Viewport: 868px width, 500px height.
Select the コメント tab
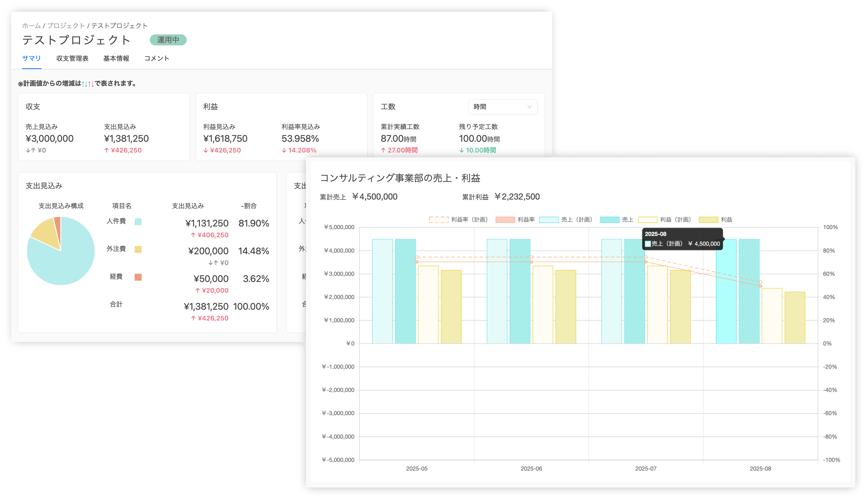coord(156,58)
